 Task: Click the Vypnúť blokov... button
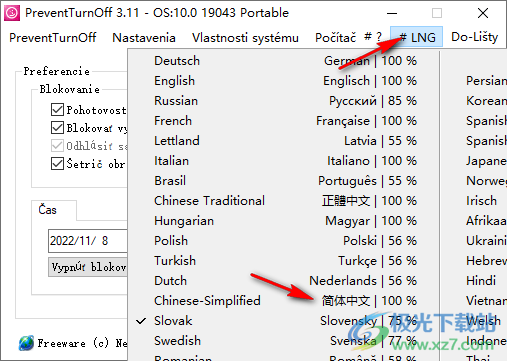pos(88,267)
